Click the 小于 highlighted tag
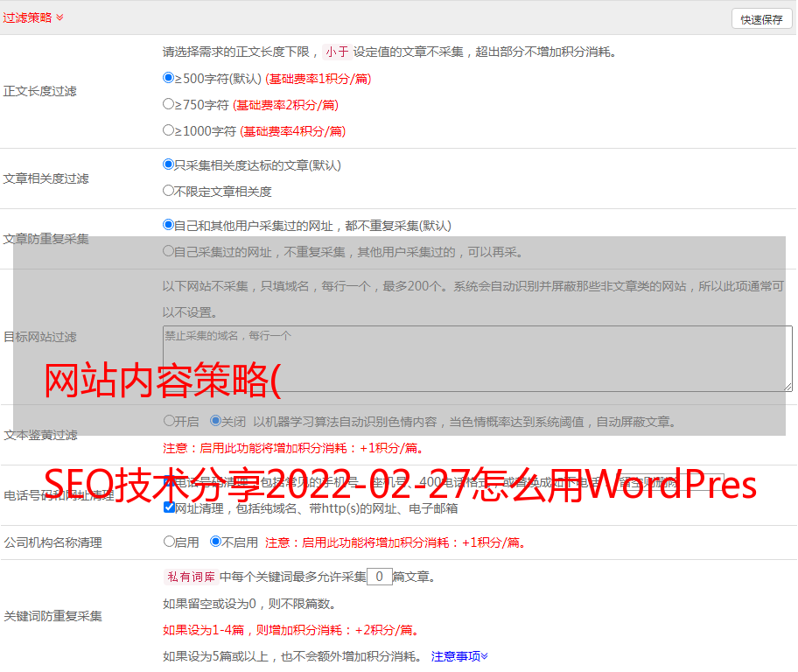Viewport: 798px width, 672px height. click(338, 52)
